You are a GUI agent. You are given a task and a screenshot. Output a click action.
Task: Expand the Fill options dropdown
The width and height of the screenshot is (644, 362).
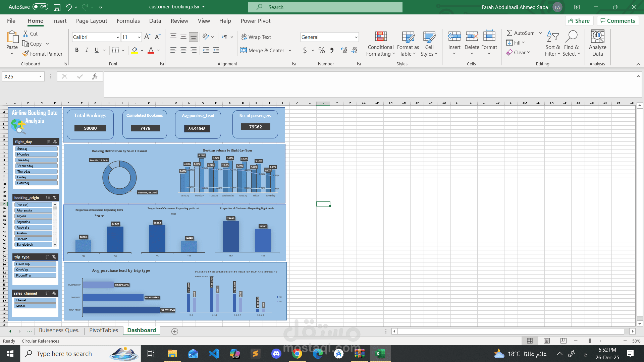[x=524, y=43]
